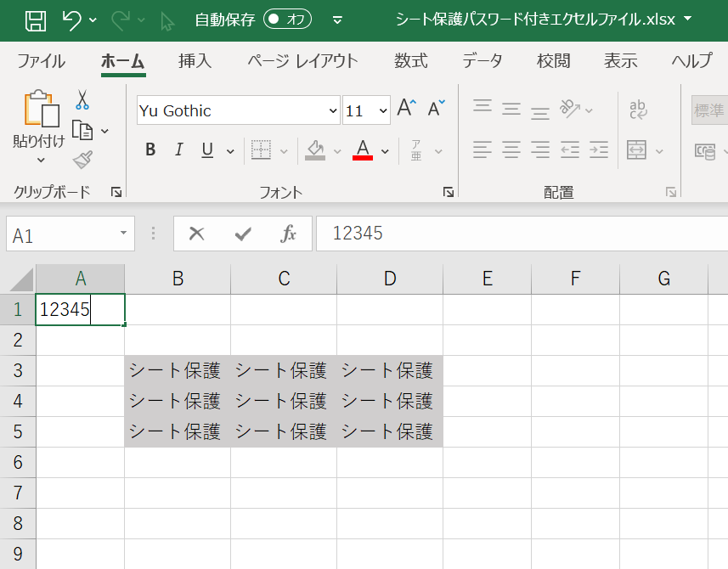Open the Underline style dropdown arrow
This screenshot has height=569, width=728.
tap(230, 151)
